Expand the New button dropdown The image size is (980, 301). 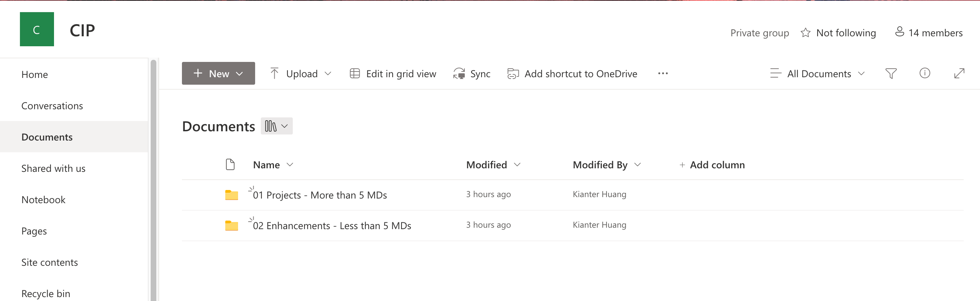(239, 74)
